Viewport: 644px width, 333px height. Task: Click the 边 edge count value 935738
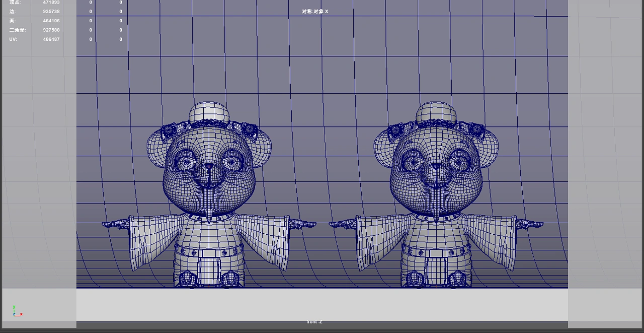coord(51,12)
